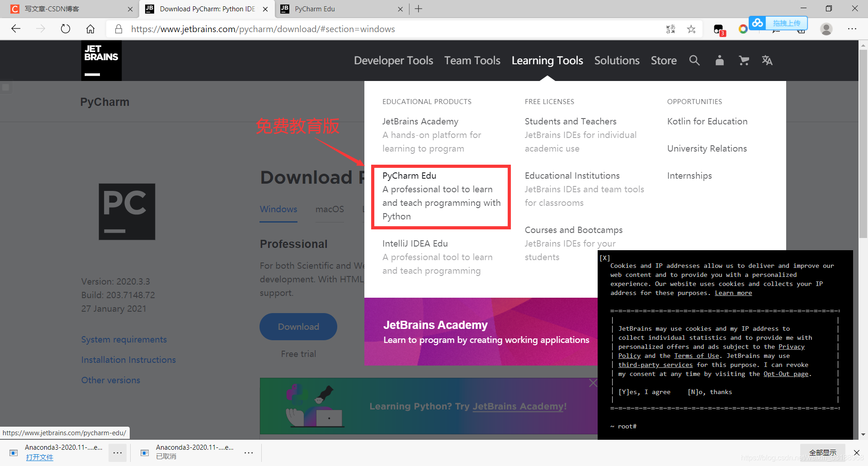View site lock information icon

tap(118, 29)
